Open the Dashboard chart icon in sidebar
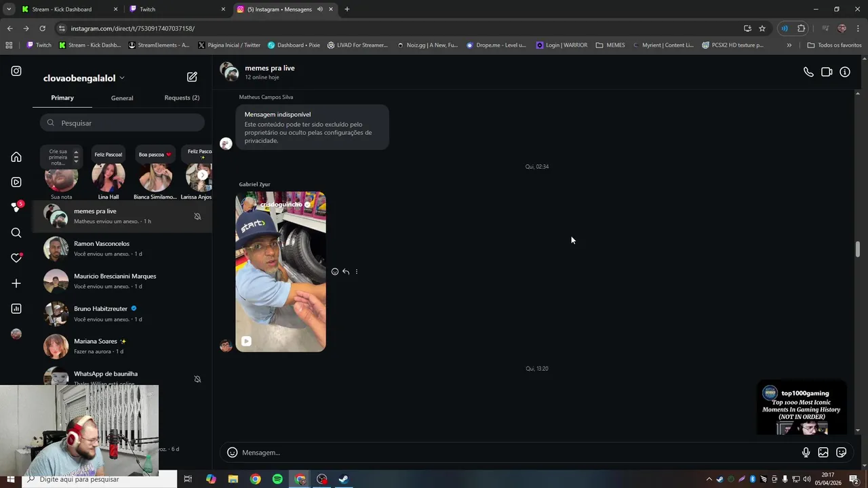 click(x=16, y=309)
